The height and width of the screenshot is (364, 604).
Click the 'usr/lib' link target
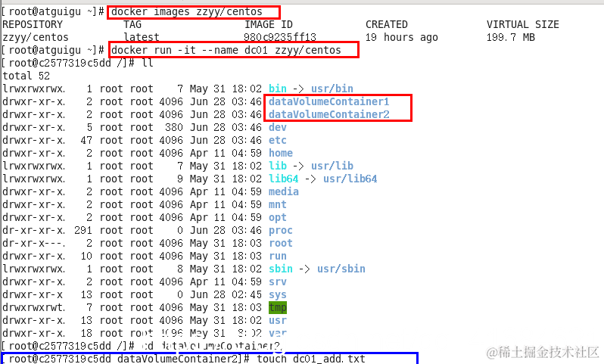[332, 166]
